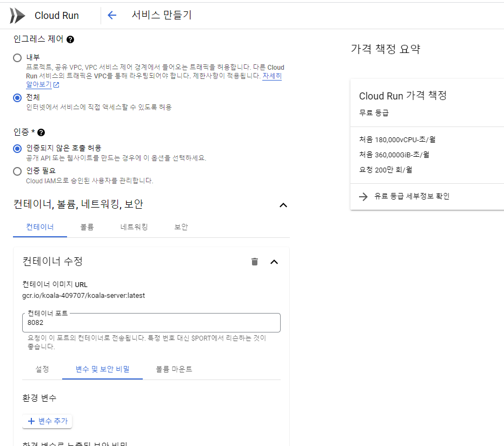504x446 pixels.
Task: Go back using the header arrow
Action: point(112,15)
